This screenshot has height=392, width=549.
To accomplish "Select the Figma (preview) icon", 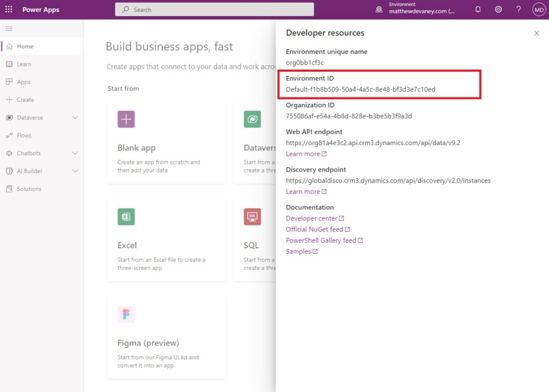I will click(x=126, y=314).
